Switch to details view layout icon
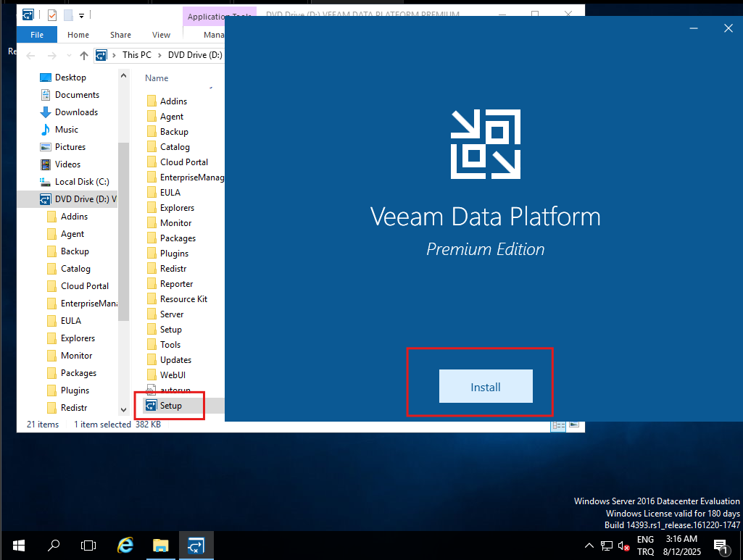Viewport: 743px width, 560px height. pos(558,425)
